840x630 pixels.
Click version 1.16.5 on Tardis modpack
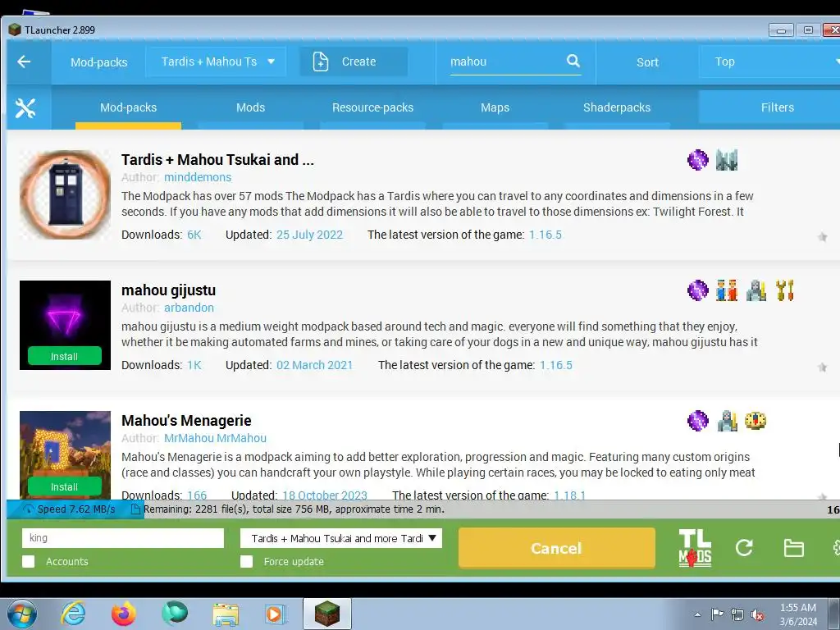pyautogui.click(x=546, y=235)
